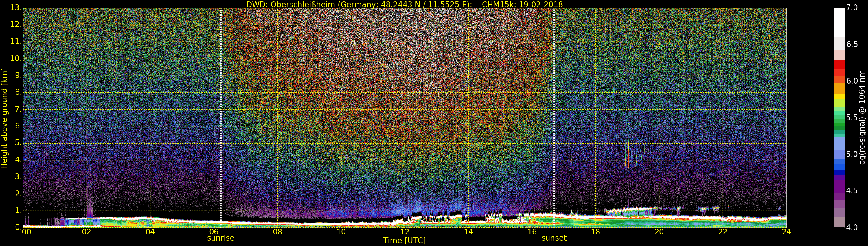Click the '18' time axis tick label
Screen dimensions: 868x246
596,232
